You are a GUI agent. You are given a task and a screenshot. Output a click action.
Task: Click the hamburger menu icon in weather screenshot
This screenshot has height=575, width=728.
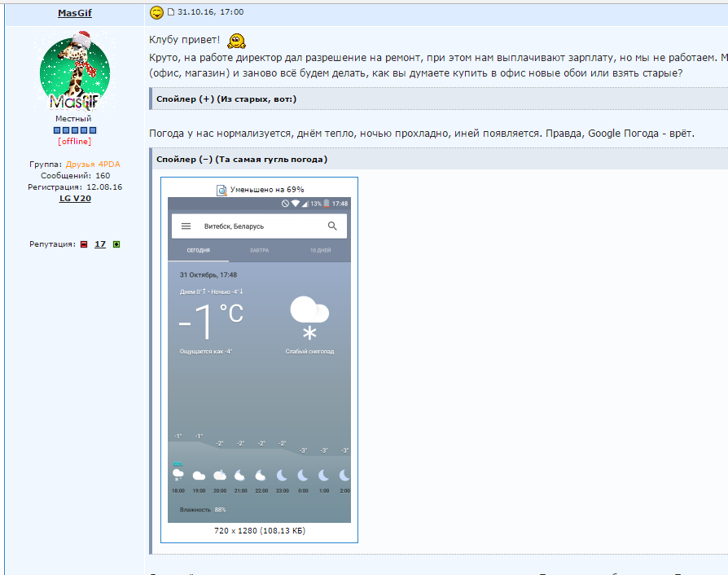186,226
